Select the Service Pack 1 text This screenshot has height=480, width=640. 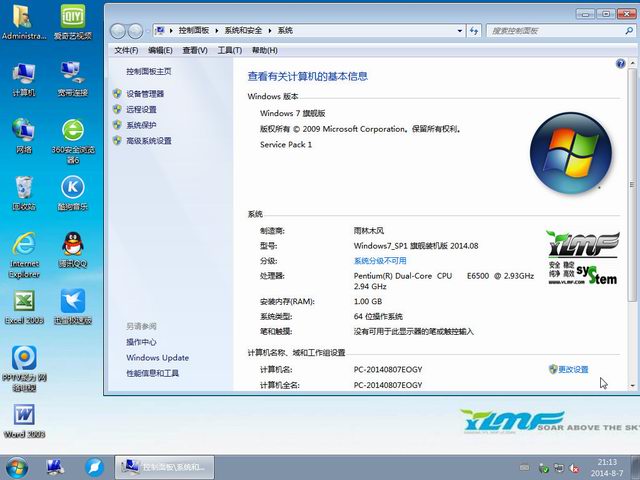click(286, 144)
